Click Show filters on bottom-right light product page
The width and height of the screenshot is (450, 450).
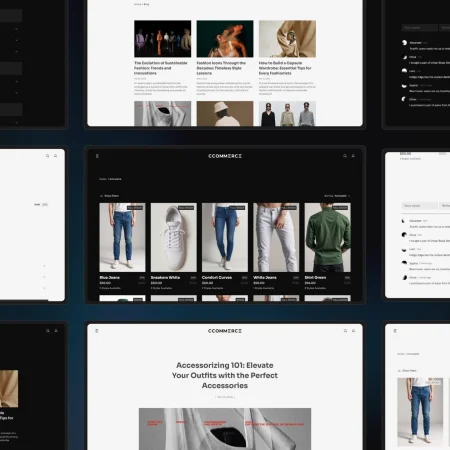pos(407,371)
